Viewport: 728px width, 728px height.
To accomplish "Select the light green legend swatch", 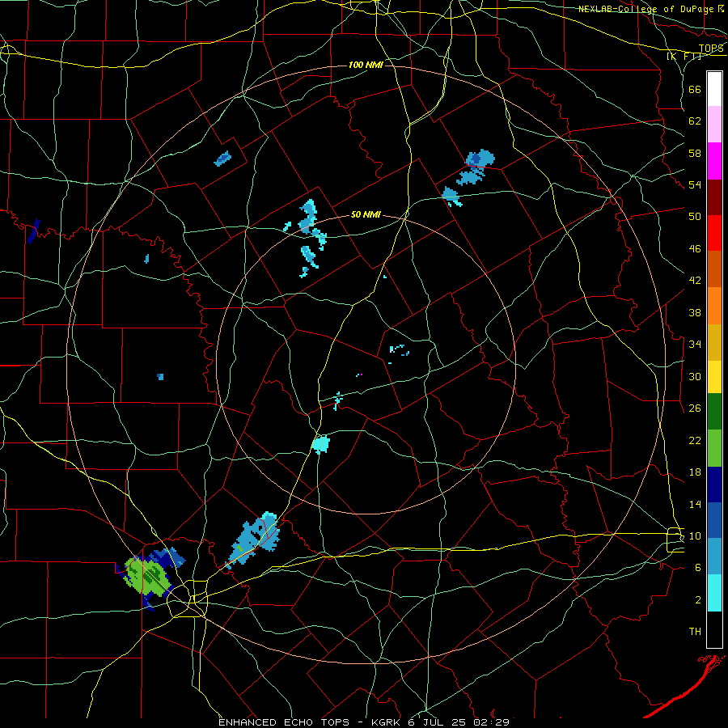I will coord(714,448).
